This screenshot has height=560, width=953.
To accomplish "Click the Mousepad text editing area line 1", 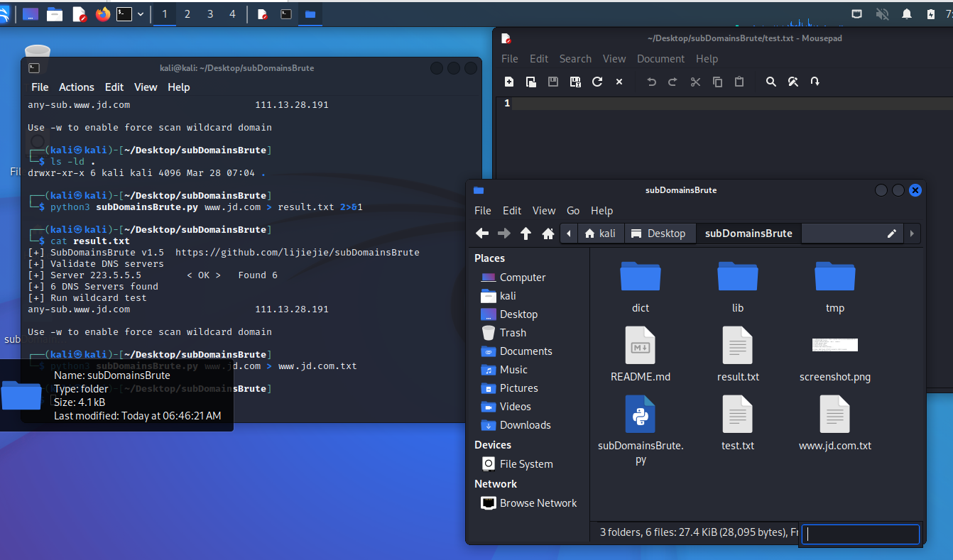I will (732, 104).
